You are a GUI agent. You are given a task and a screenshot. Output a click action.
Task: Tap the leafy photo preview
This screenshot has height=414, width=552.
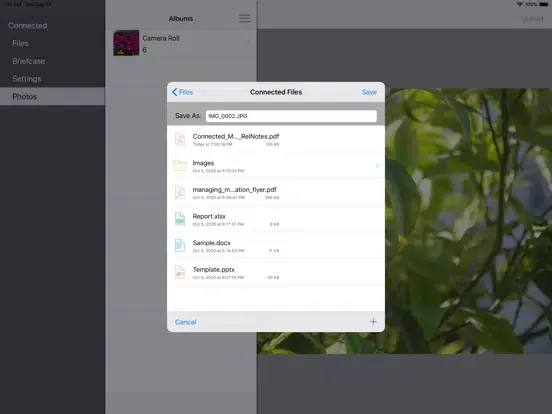(468, 221)
